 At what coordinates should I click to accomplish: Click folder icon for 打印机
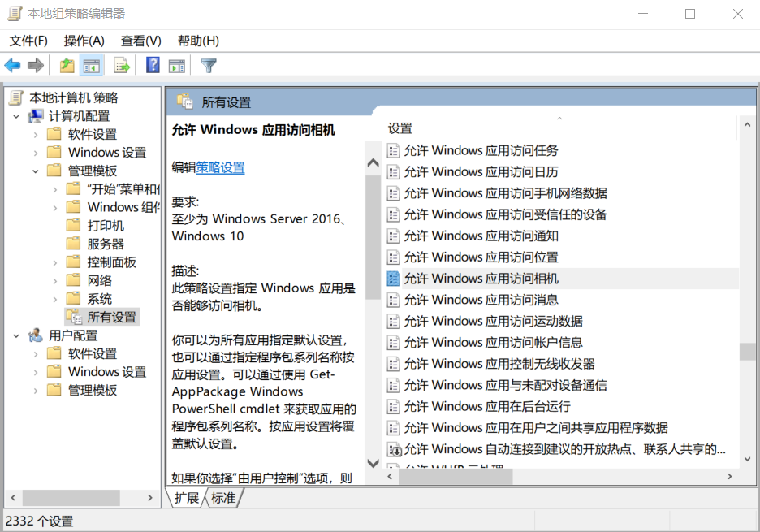74,225
